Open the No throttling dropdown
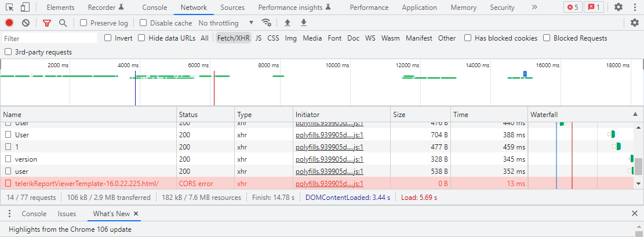Viewport: 644px width, 237px height. (226, 23)
